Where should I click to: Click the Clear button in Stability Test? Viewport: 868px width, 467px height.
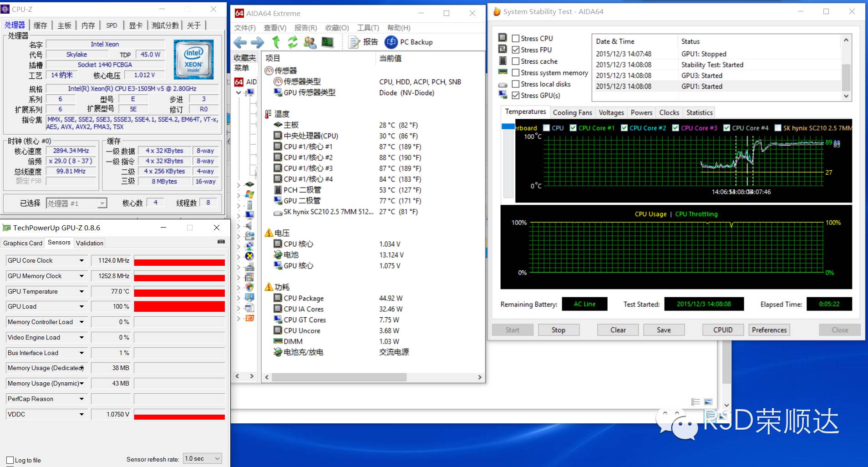(x=618, y=330)
